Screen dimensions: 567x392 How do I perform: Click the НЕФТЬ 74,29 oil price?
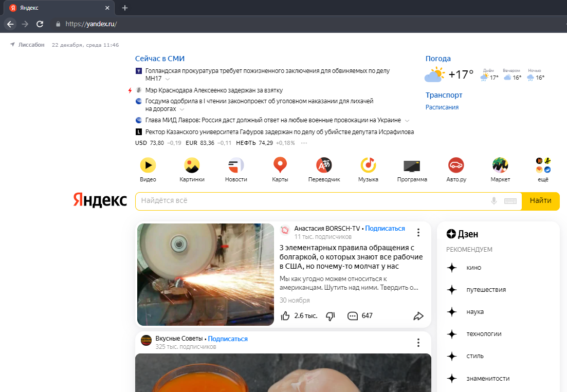click(x=254, y=143)
